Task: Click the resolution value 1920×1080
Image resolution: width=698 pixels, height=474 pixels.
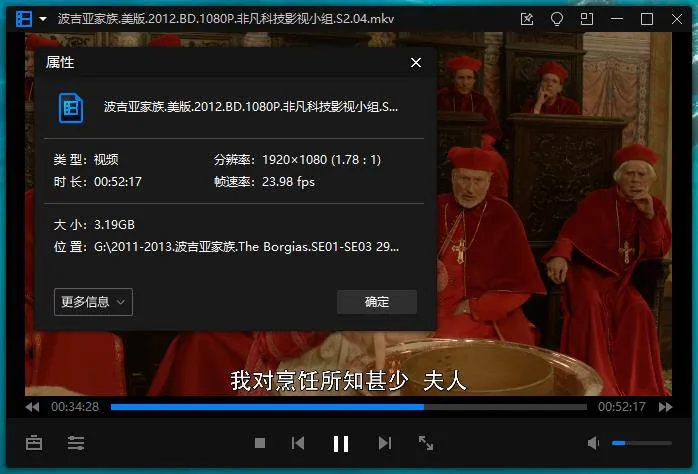Action: (321, 160)
